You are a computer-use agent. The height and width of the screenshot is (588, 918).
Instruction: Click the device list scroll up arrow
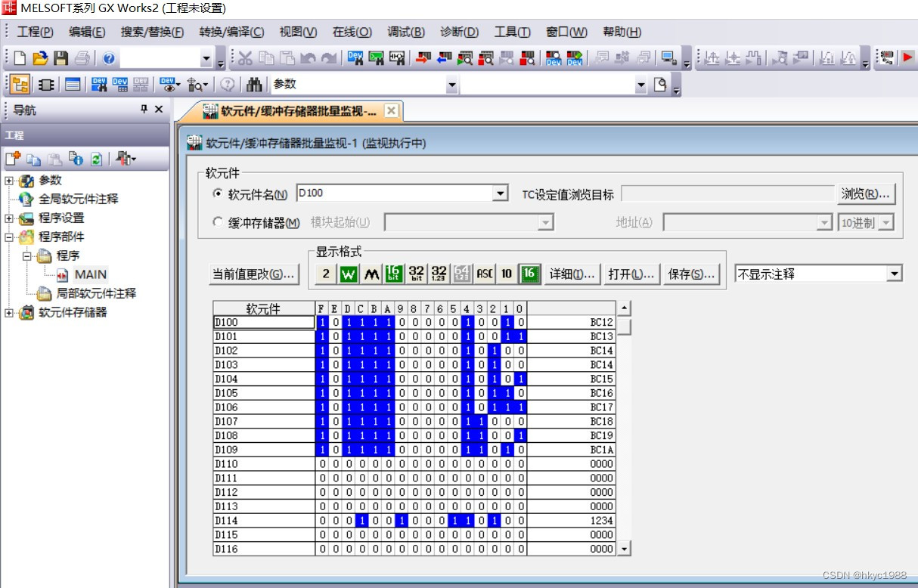624,308
